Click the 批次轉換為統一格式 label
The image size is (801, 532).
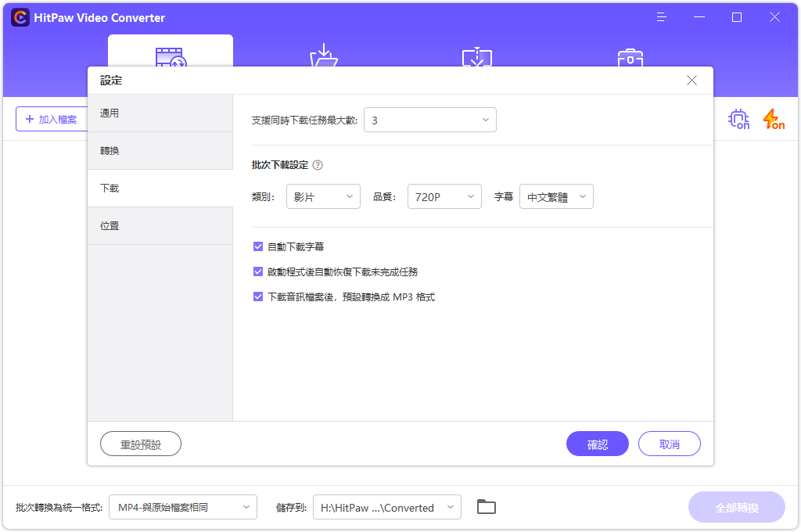click(59, 508)
